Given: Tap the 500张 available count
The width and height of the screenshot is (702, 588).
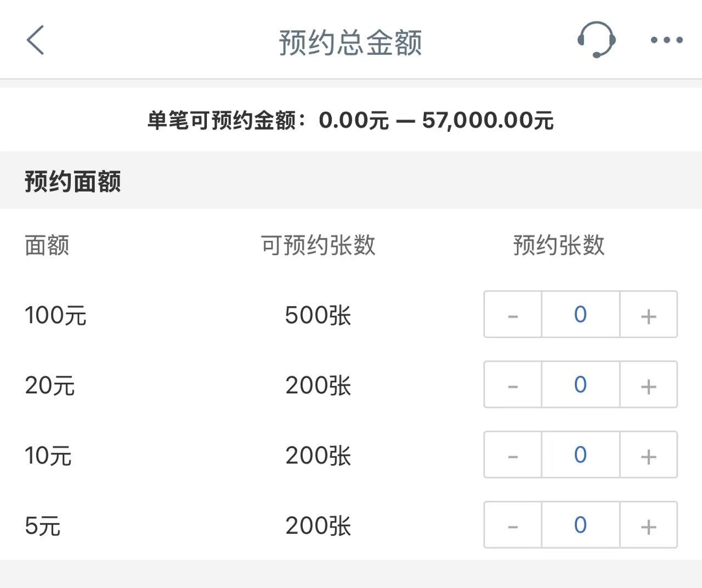Looking at the screenshot, I should pyautogui.click(x=318, y=315).
